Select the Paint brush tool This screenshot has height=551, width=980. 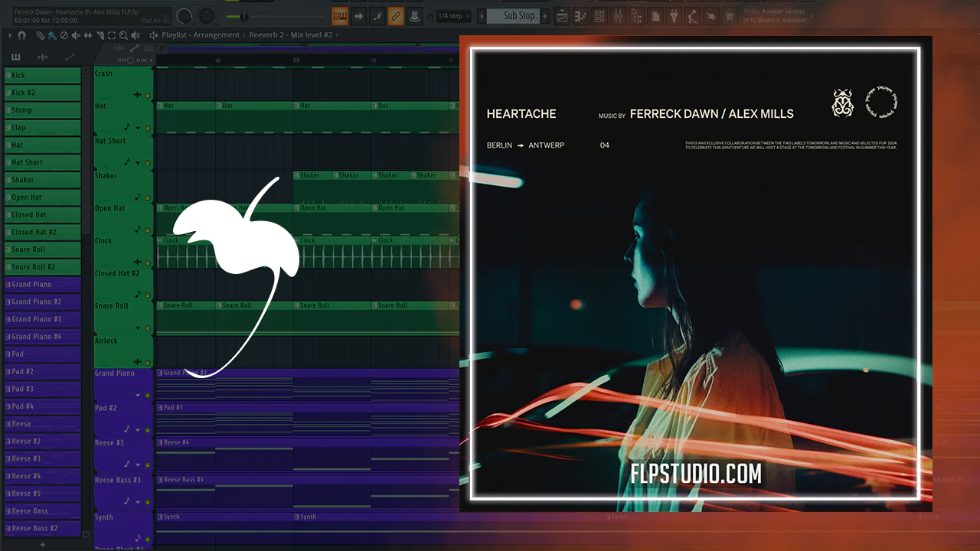[x=51, y=35]
